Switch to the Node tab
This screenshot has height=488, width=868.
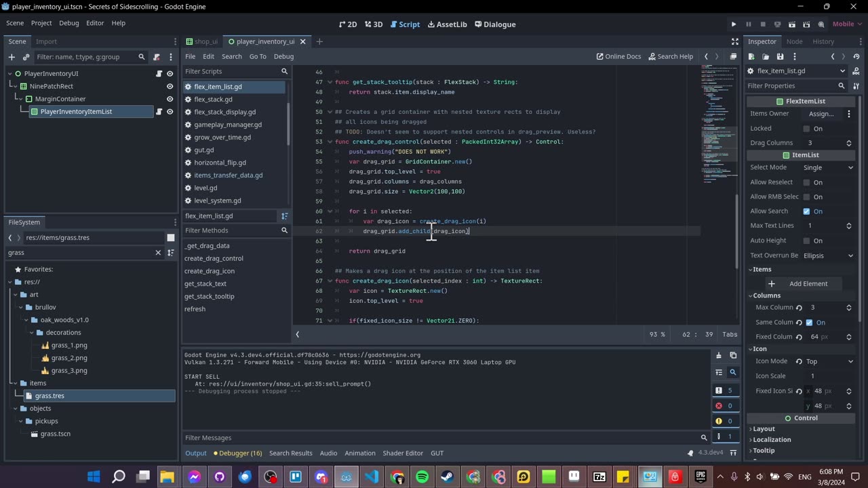click(794, 41)
